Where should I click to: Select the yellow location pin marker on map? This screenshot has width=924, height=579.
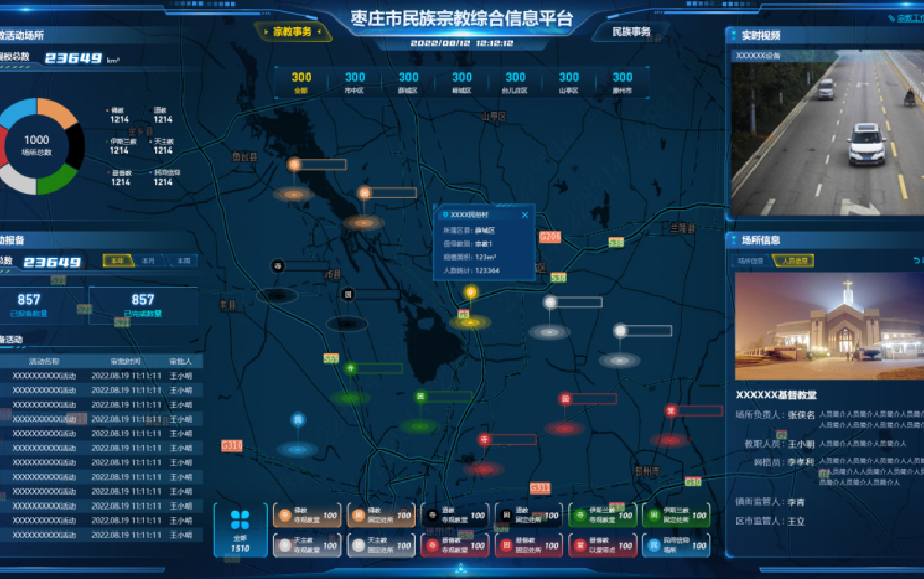471,293
